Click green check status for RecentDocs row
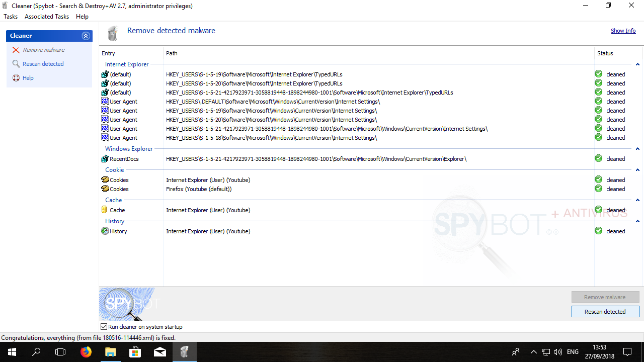 (x=599, y=158)
